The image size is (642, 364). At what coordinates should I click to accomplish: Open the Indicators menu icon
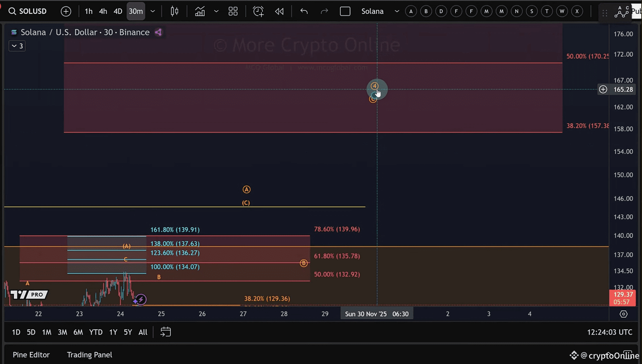[x=200, y=11]
